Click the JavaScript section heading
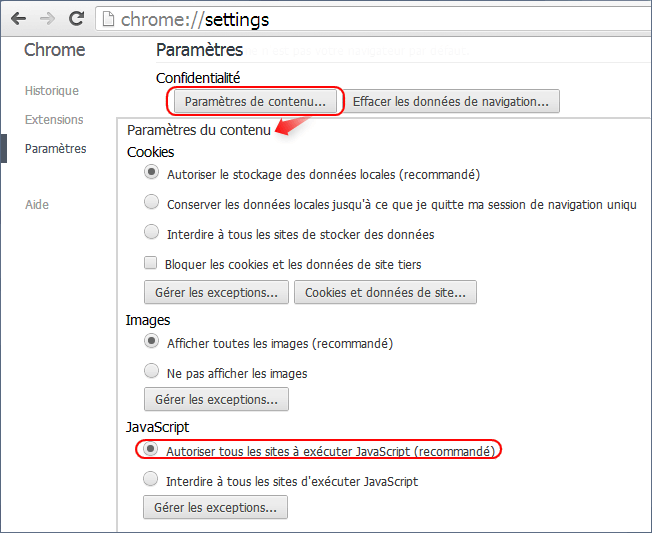This screenshot has height=533, width=652. click(158, 427)
